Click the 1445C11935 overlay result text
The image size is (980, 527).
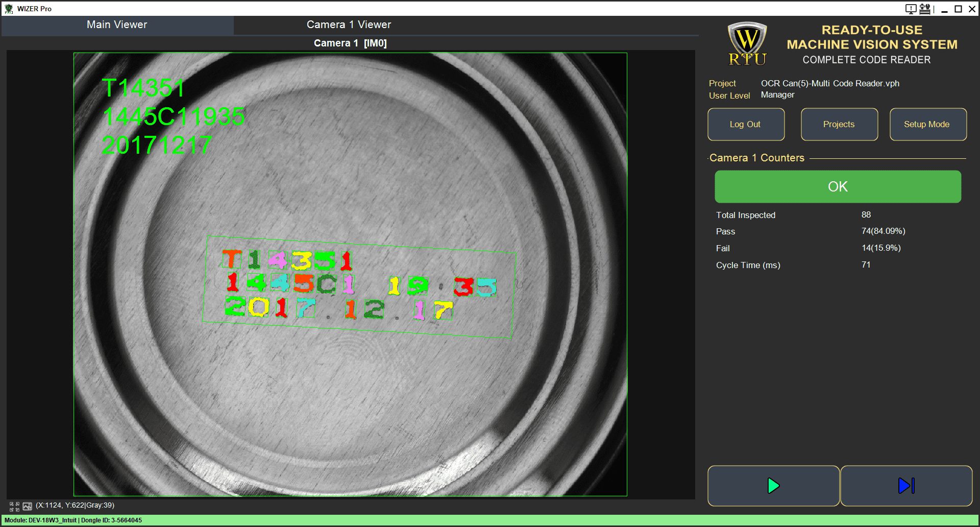pos(174,116)
